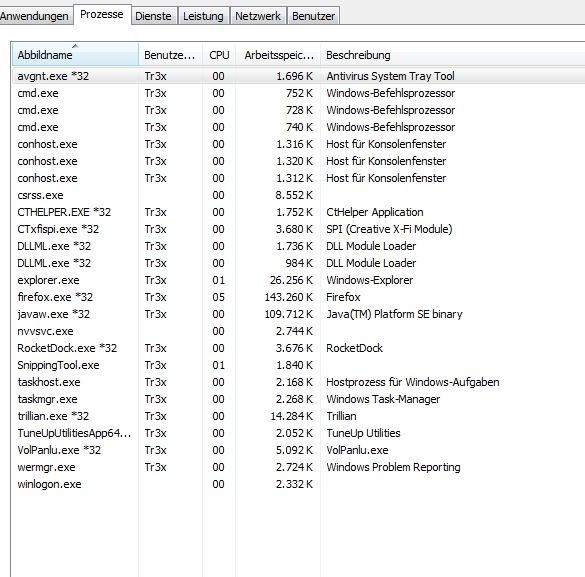Click the RocketDock description cell
Image resolution: width=585 pixels, height=577 pixels.
(x=354, y=348)
